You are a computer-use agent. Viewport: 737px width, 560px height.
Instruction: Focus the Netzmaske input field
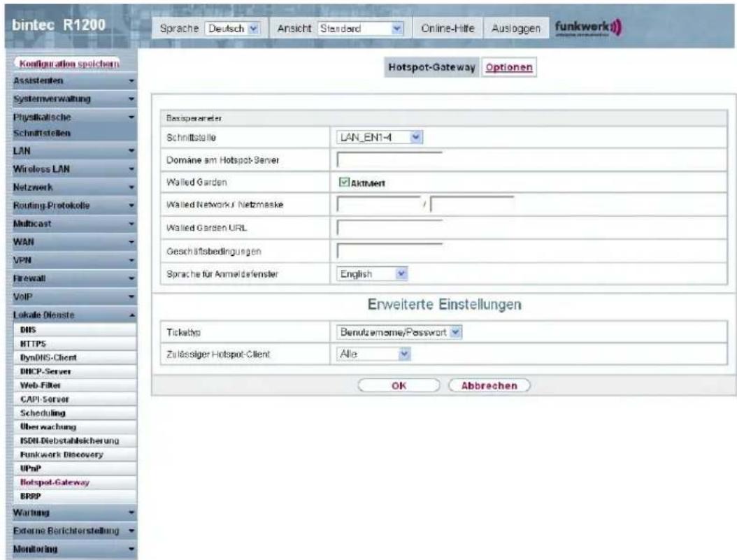(472, 204)
